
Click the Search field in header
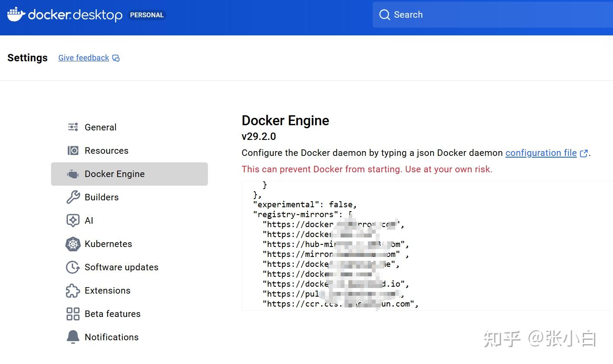click(x=493, y=15)
